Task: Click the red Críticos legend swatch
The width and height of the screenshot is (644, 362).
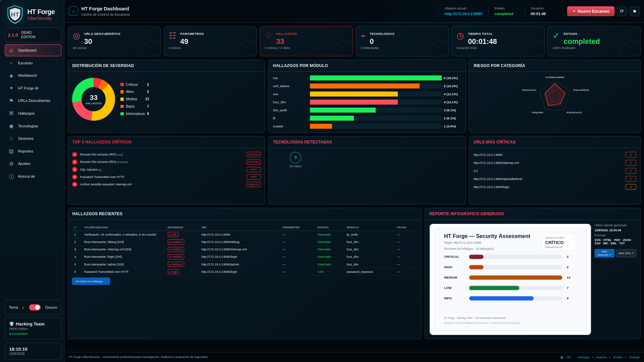Action: pos(122,85)
